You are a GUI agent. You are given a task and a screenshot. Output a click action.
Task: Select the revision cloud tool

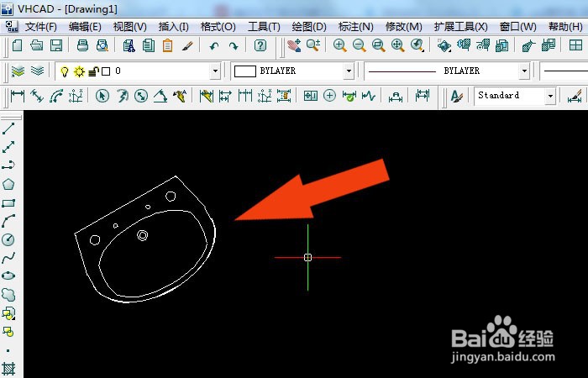tap(8, 294)
